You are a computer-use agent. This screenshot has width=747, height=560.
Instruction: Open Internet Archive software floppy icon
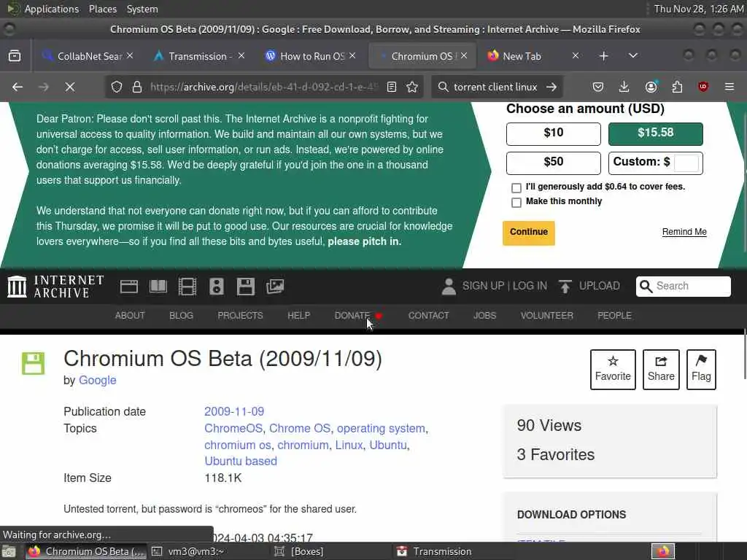[246, 287]
